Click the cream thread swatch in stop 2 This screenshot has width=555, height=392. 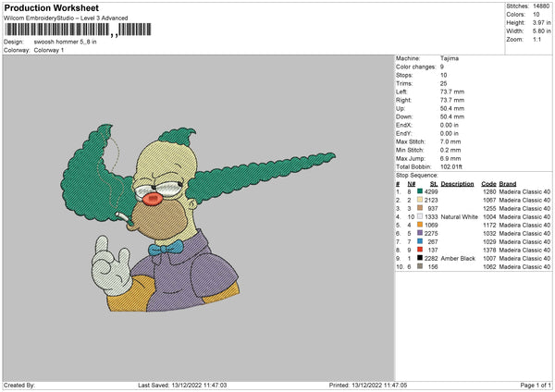click(x=420, y=200)
